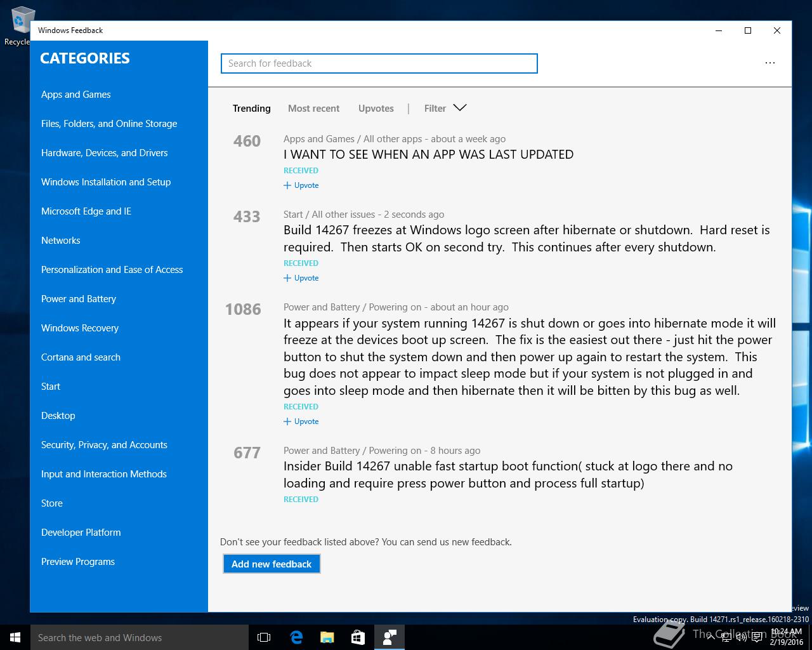Image resolution: width=812 pixels, height=650 pixels.
Task: Upvote the Build 14267 freezes feedback
Action: tap(301, 278)
